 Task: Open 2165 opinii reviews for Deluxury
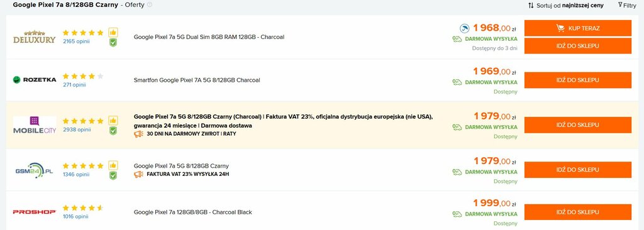click(x=76, y=41)
